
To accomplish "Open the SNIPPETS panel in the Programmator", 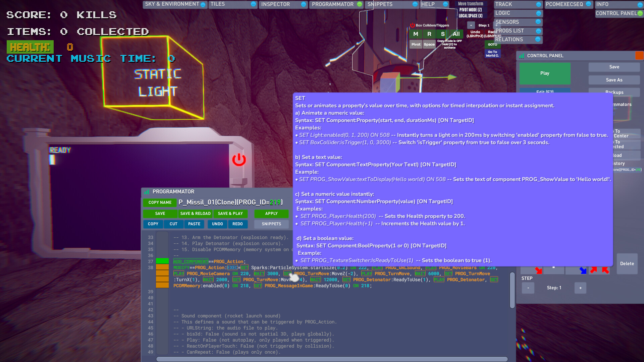I will pyautogui.click(x=271, y=224).
